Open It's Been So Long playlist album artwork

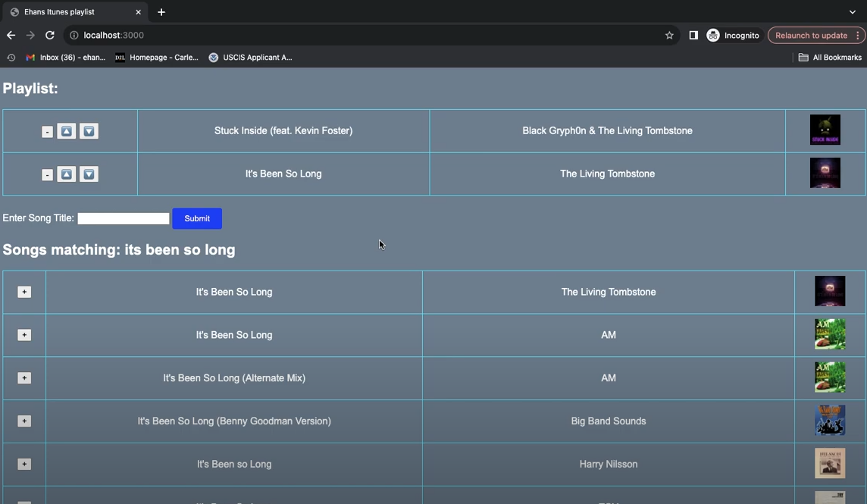[x=825, y=173]
